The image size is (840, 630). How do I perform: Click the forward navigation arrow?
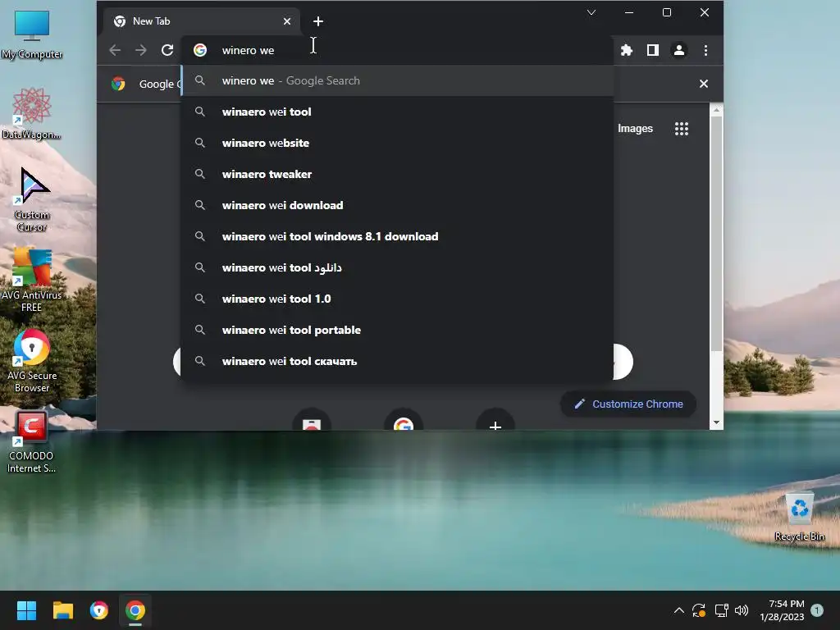(141, 50)
